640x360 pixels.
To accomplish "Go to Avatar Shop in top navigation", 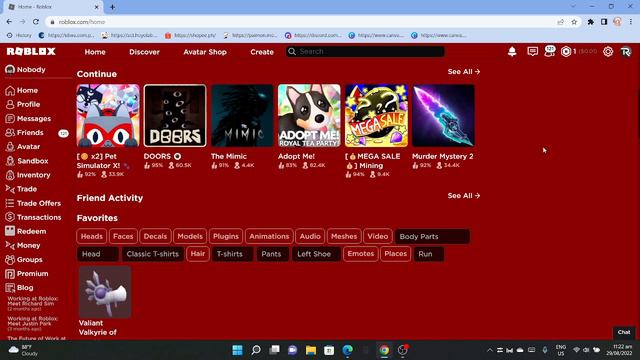I will point(205,52).
